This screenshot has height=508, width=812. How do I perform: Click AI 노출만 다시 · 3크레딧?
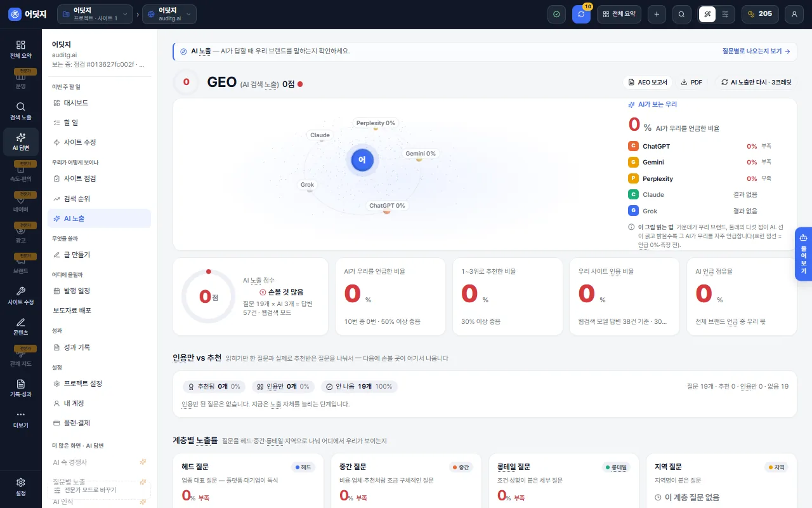click(756, 82)
